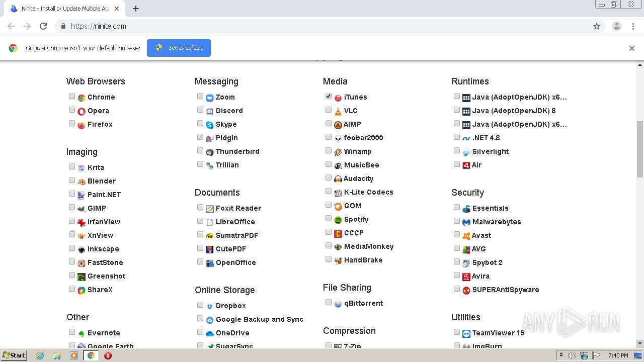Click the SUPERAntiSpyware label
The image size is (644, 362).
pos(506,290)
